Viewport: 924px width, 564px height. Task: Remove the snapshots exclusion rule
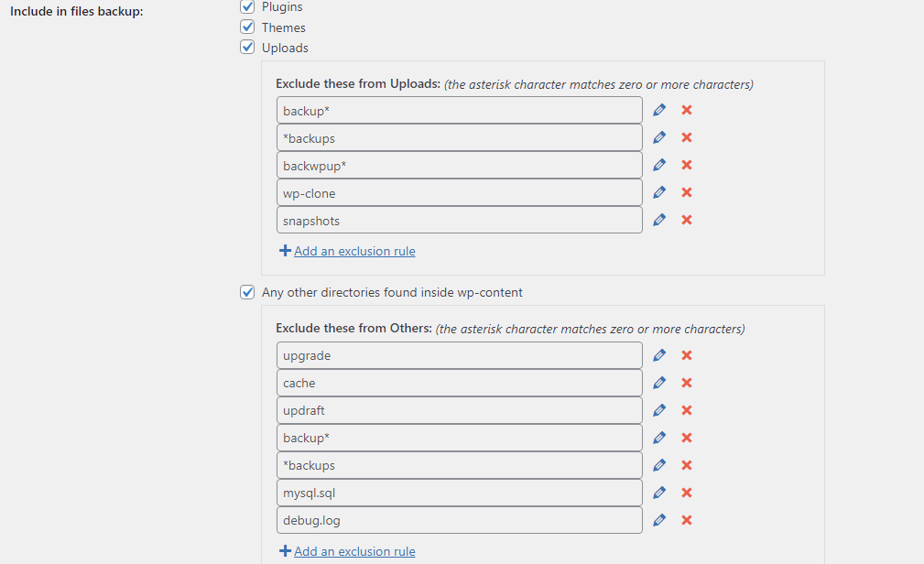[x=687, y=220]
